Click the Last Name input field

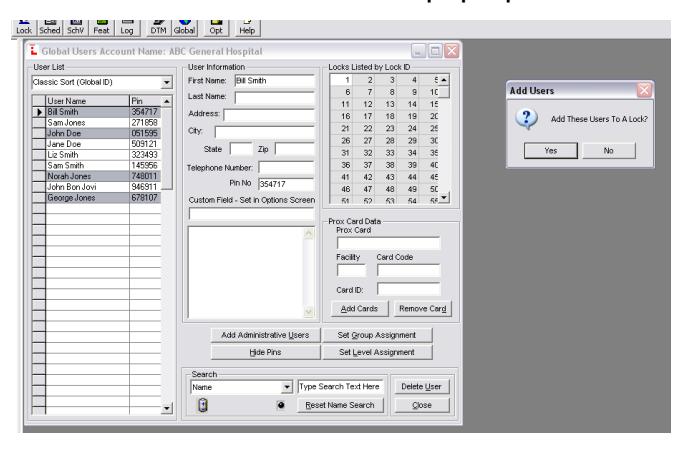pos(274,97)
